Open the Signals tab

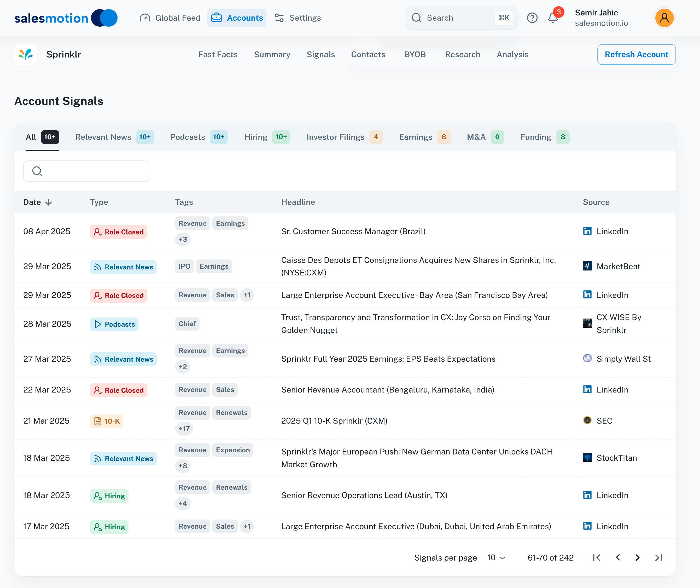321,54
